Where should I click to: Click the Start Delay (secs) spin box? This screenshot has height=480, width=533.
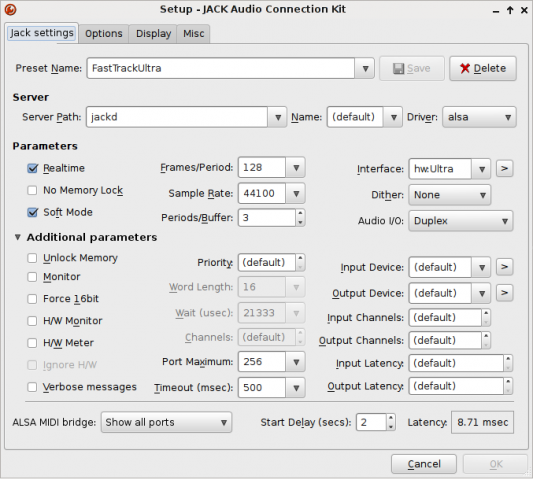click(x=376, y=422)
